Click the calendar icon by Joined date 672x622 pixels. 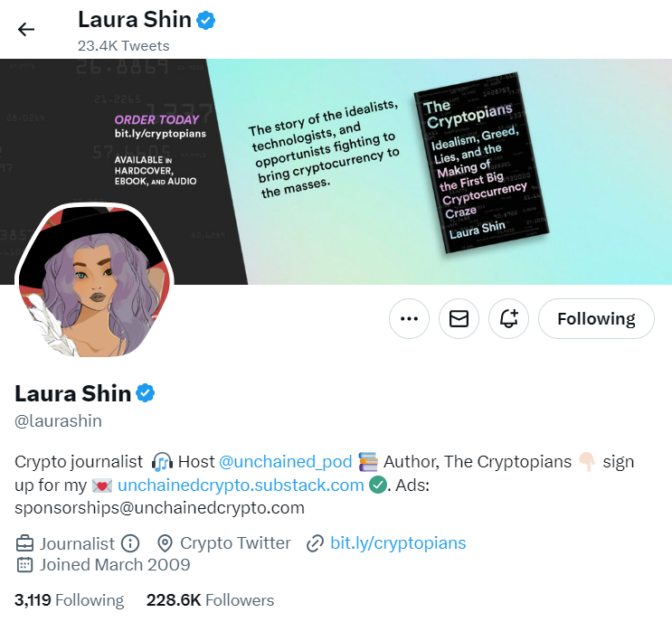(x=24, y=565)
